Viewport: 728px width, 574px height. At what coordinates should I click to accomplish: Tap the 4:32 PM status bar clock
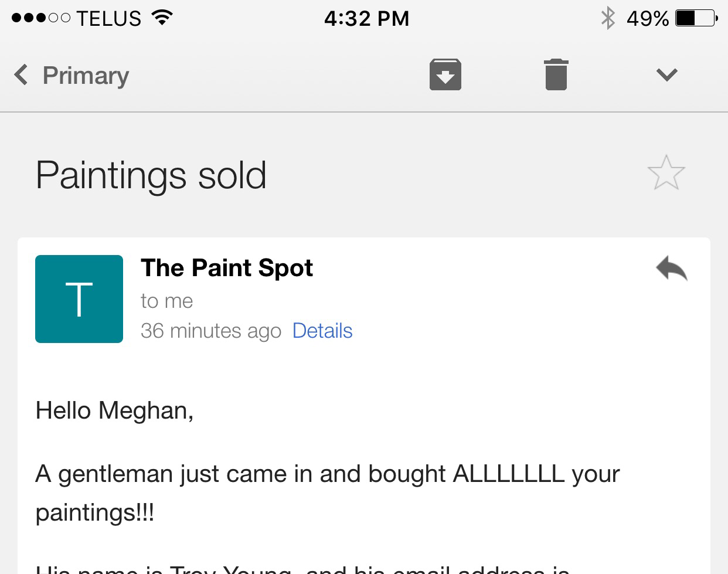coord(366,18)
